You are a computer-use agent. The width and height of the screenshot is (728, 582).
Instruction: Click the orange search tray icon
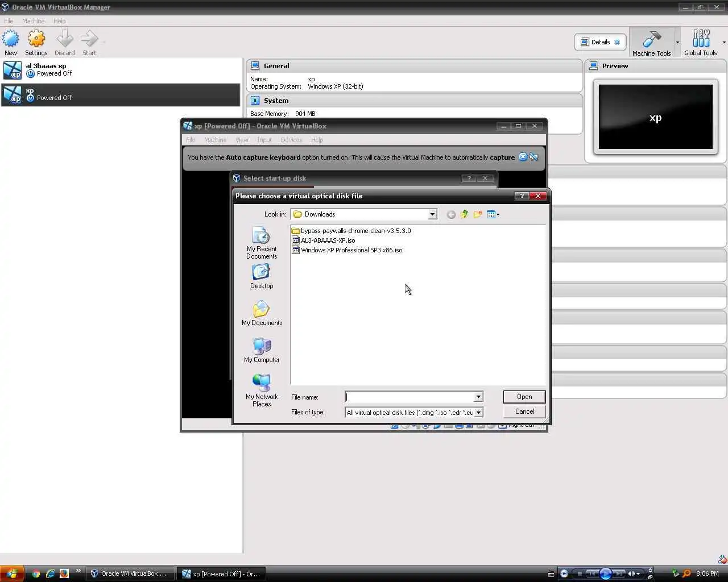coord(686,573)
